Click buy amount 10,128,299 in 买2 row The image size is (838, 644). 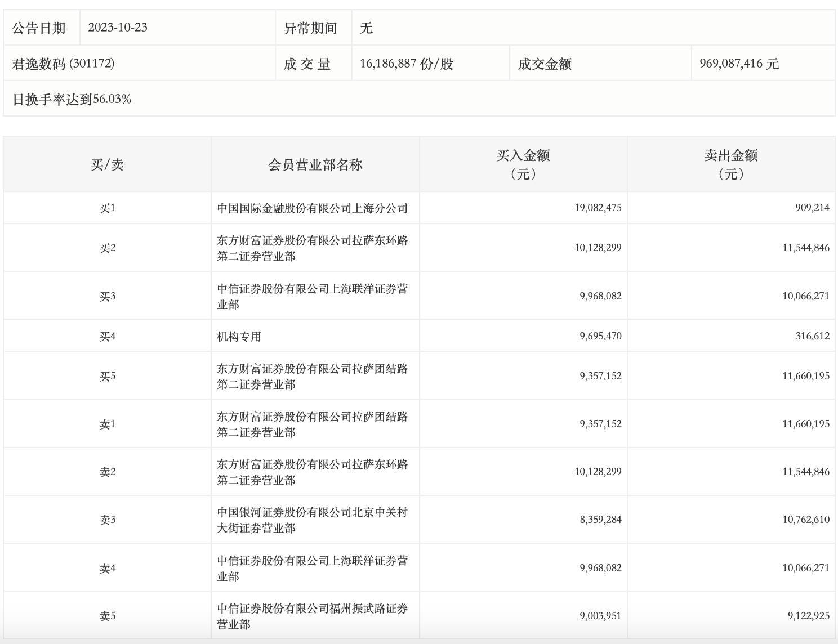[x=598, y=248]
